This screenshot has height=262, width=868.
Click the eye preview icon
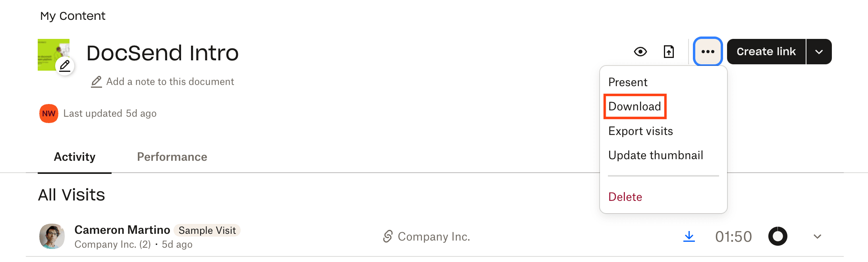pyautogui.click(x=640, y=52)
